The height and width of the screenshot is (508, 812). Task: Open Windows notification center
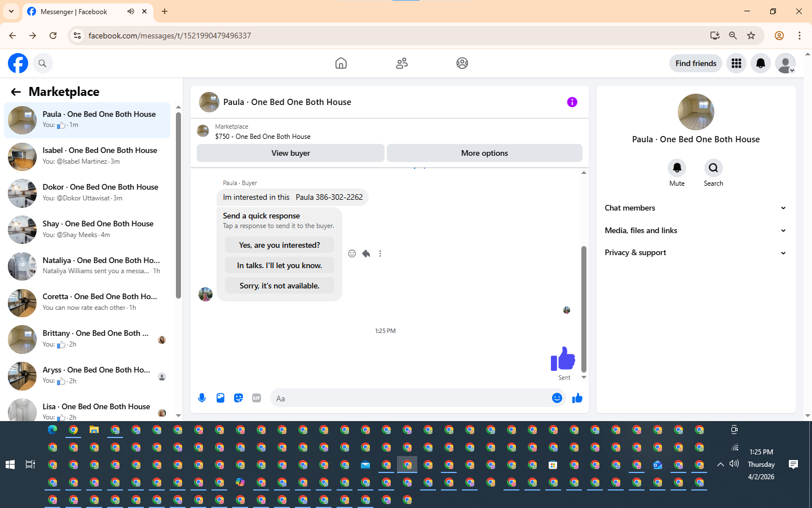click(x=793, y=465)
